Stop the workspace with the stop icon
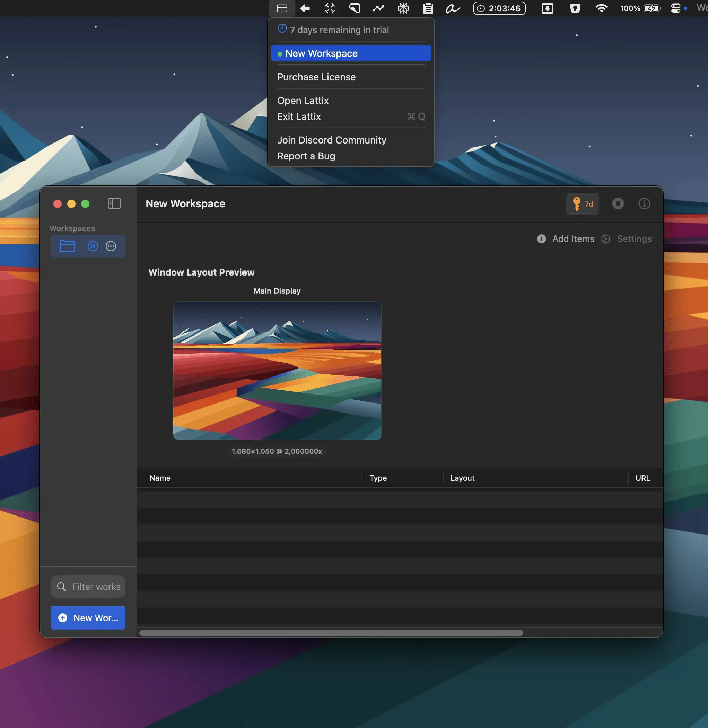Viewport: 708px width, 728px height. [618, 203]
